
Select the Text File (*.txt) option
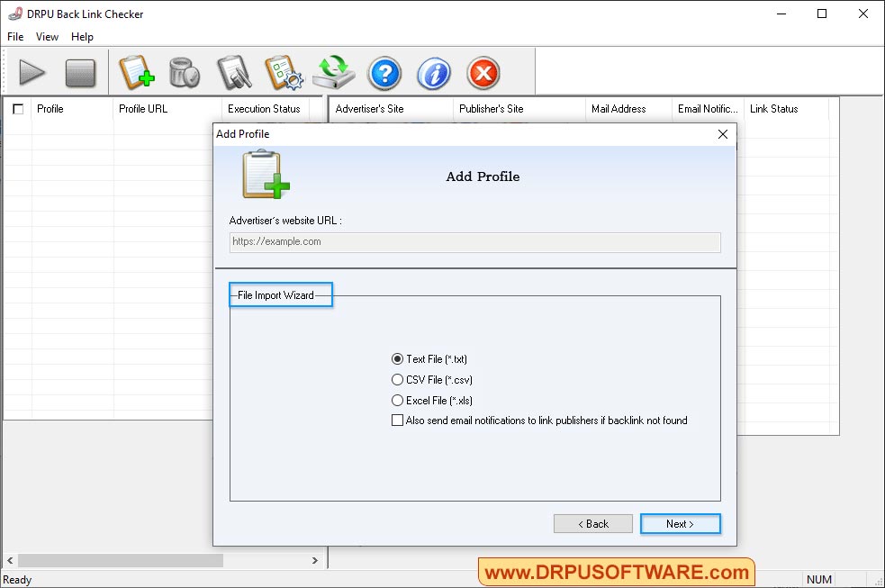pyautogui.click(x=397, y=358)
